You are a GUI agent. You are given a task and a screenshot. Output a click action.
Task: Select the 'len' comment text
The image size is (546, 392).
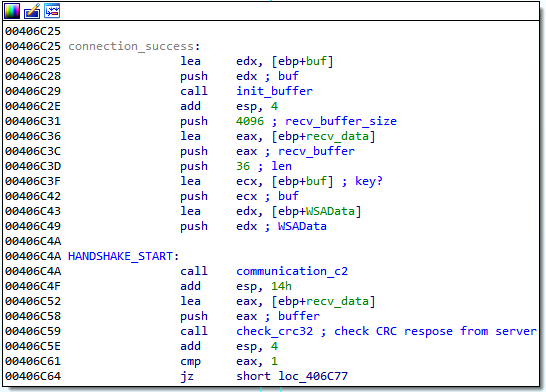click(281, 166)
